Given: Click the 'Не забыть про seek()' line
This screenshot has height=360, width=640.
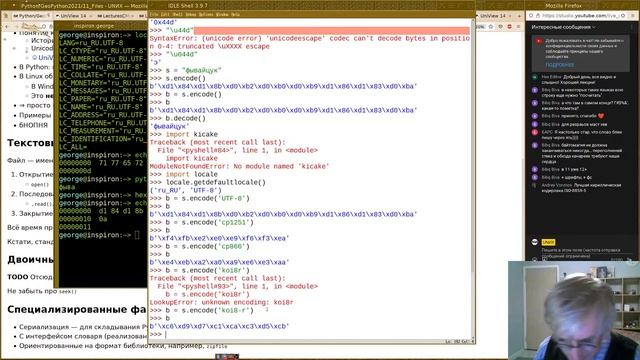Looking at the screenshot, I should (x=42, y=291).
